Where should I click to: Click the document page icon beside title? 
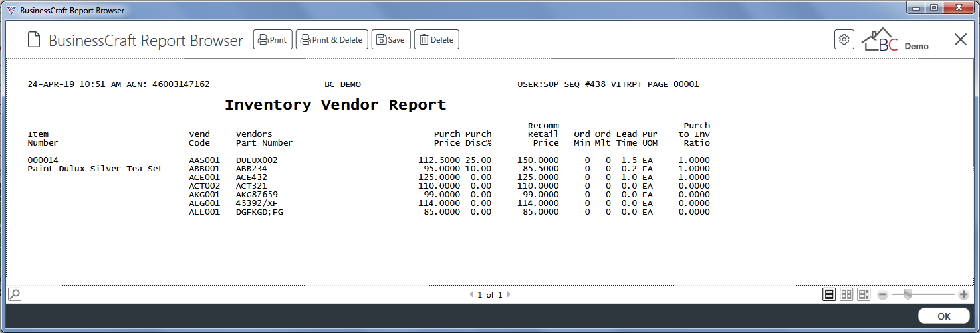pos(34,40)
